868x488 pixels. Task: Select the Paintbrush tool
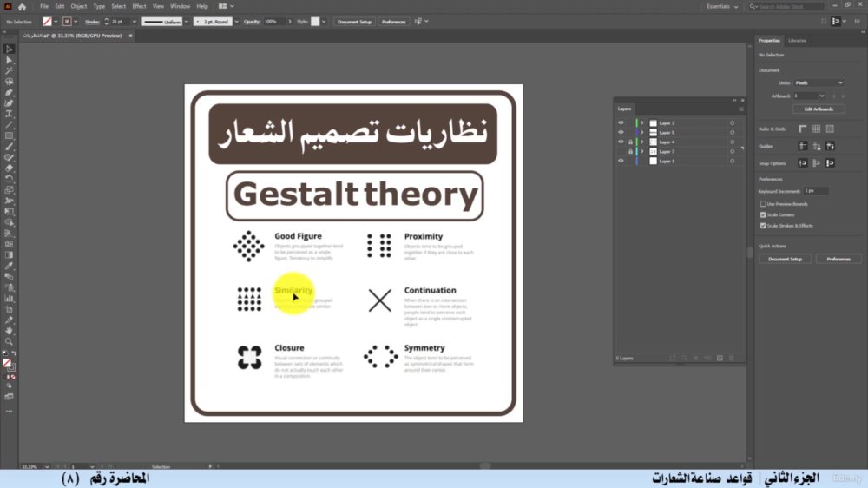pyautogui.click(x=9, y=147)
